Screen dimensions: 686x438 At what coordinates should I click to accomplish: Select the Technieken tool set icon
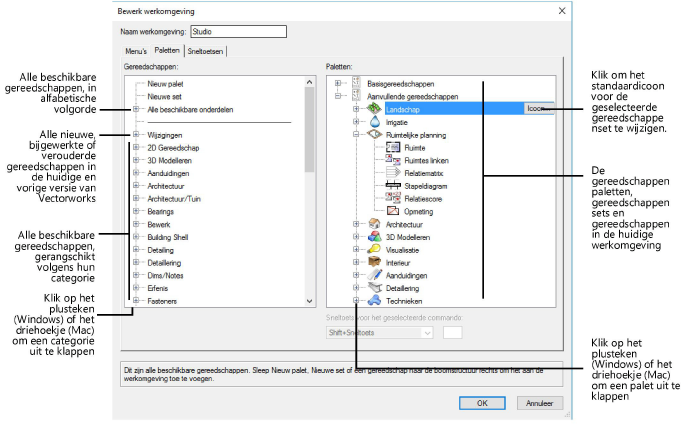373,300
